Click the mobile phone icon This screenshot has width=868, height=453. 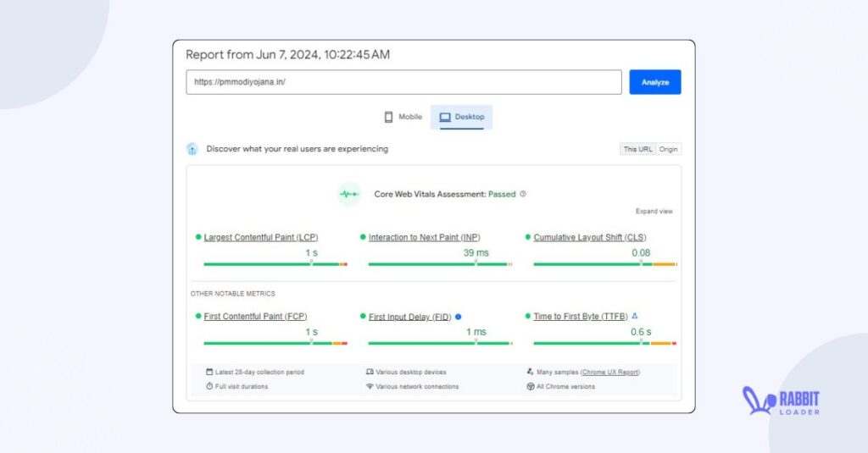[x=388, y=117]
